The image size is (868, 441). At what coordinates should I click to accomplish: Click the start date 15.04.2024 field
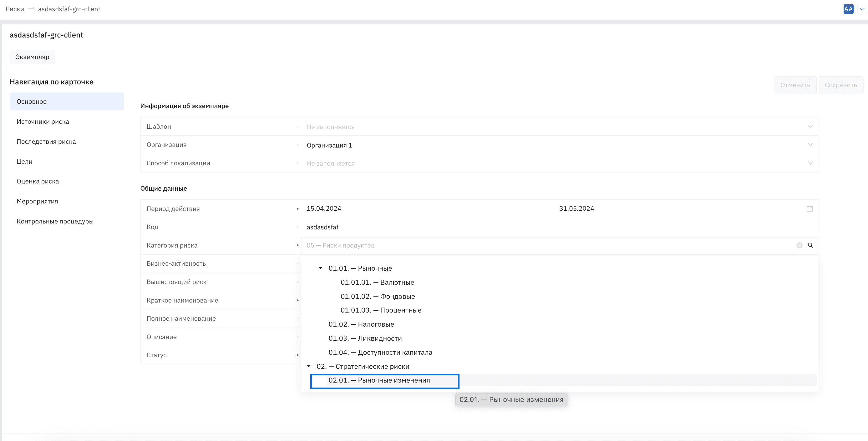coord(324,209)
